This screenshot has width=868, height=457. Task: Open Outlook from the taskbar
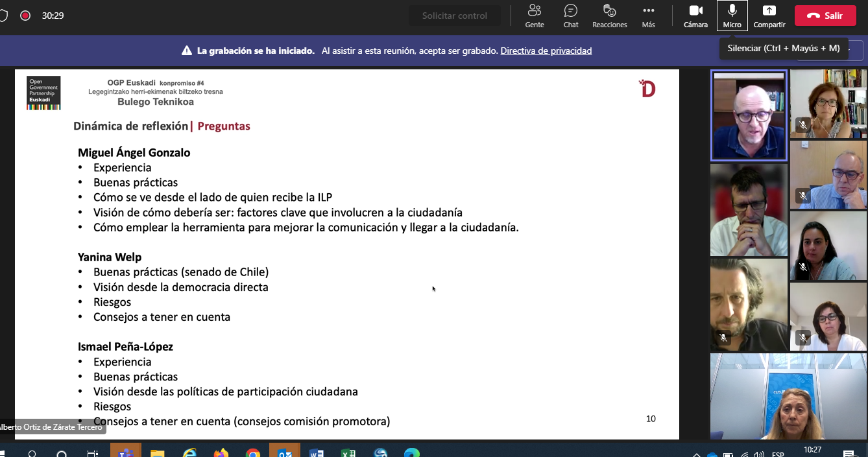pyautogui.click(x=285, y=452)
